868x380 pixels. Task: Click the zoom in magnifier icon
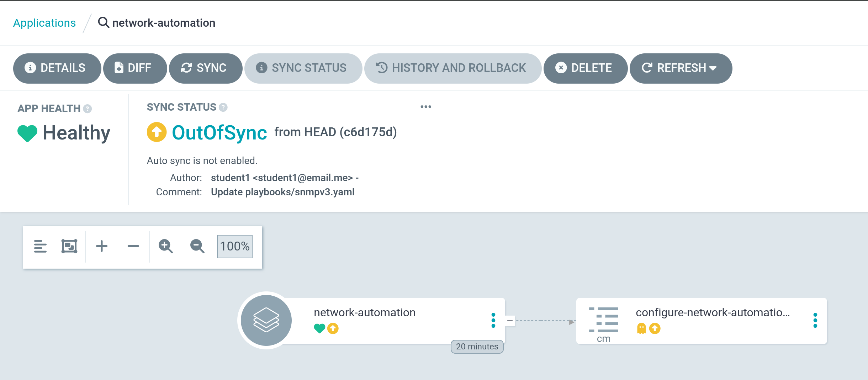[166, 246]
